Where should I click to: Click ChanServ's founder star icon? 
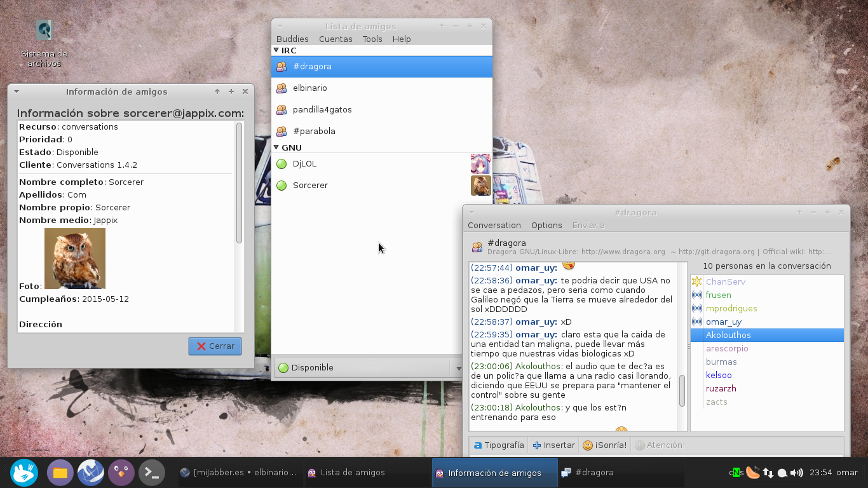(697, 281)
